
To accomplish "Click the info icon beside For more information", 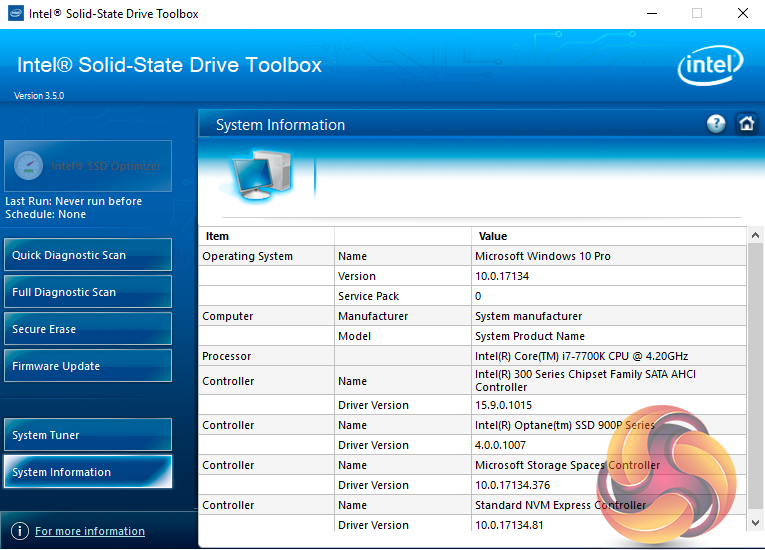I will pyautogui.click(x=19, y=531).
